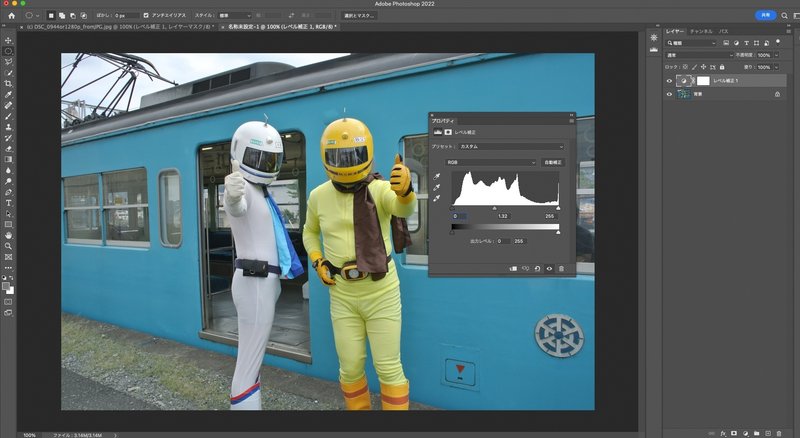
Task: Reset adjustment defaults in Properties panel
Action: pos(537,269)
